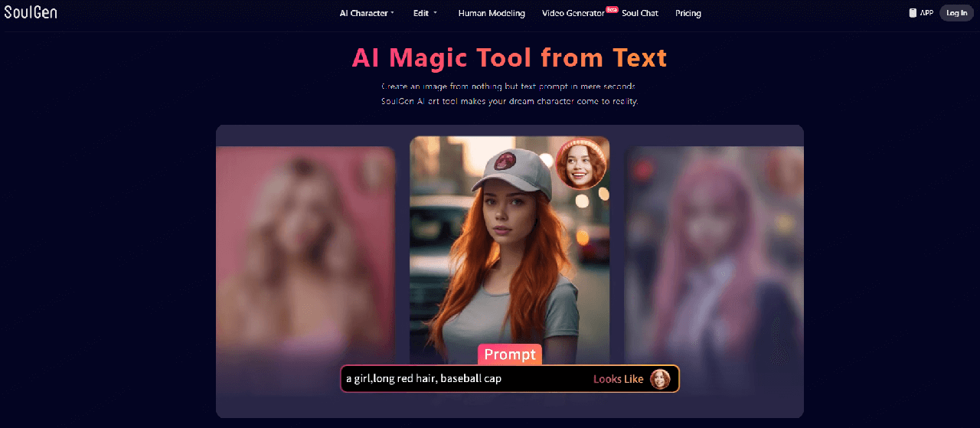980x428 pixels.
Task: Click the Log In button
Action: (956, 13)
